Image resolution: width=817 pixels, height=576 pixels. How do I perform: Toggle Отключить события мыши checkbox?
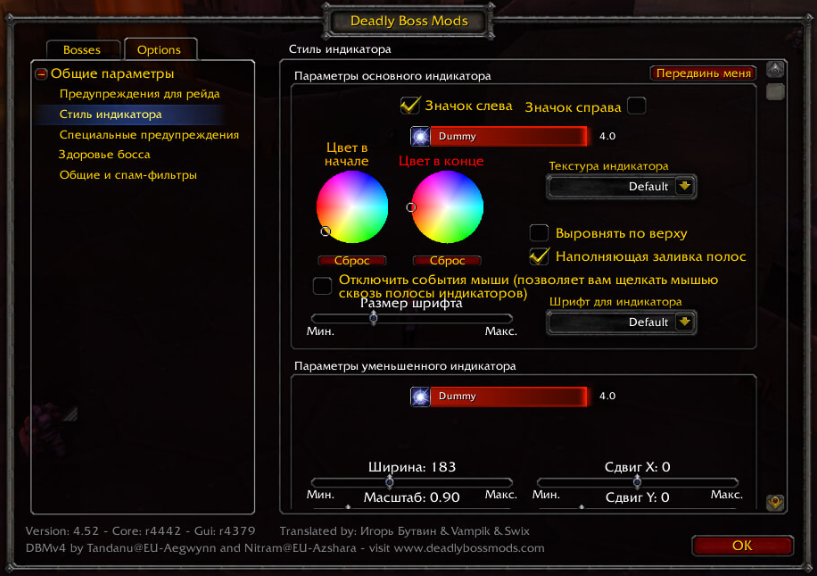tap(322, 286)
